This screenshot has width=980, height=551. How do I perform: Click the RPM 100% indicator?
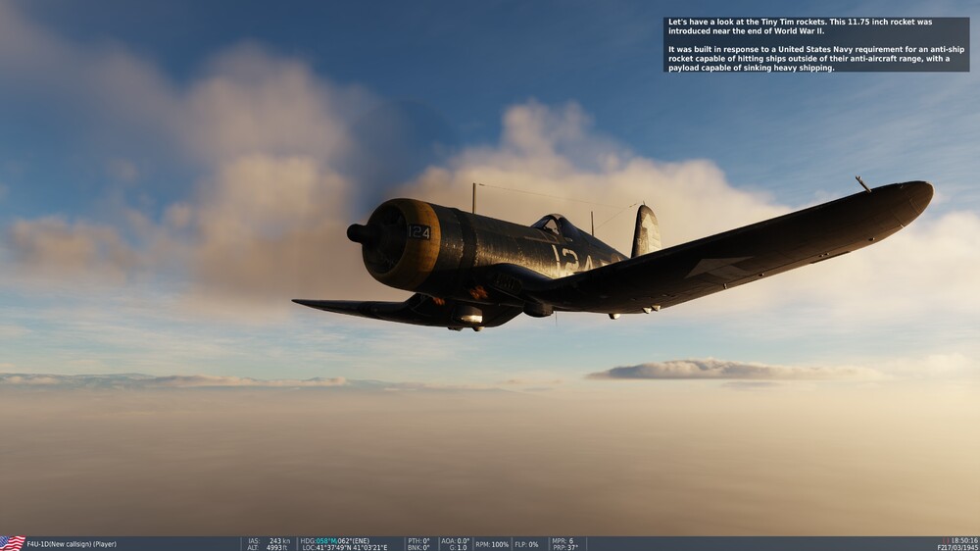492,544
